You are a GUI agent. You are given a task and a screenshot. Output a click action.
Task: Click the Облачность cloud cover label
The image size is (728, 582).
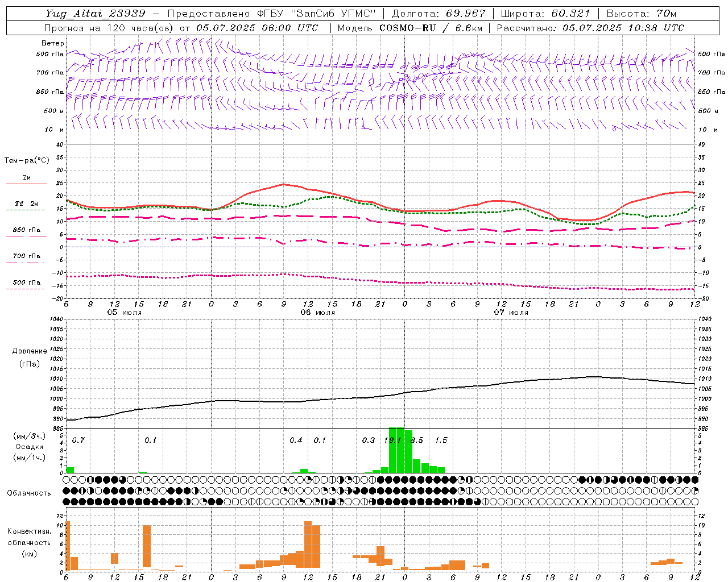tap(29, 493)
